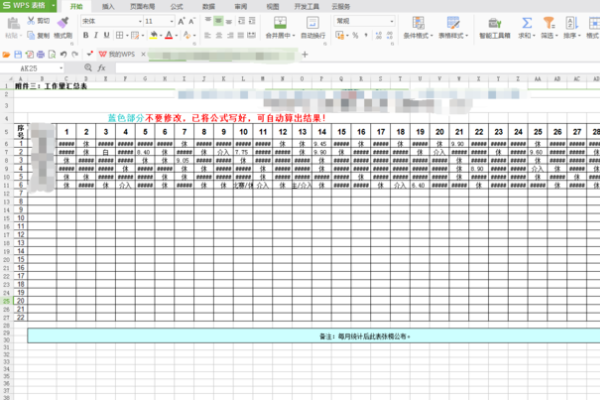Click increase indent icon
This screenshot has height=400, width=600.
[x=252, y=21]
